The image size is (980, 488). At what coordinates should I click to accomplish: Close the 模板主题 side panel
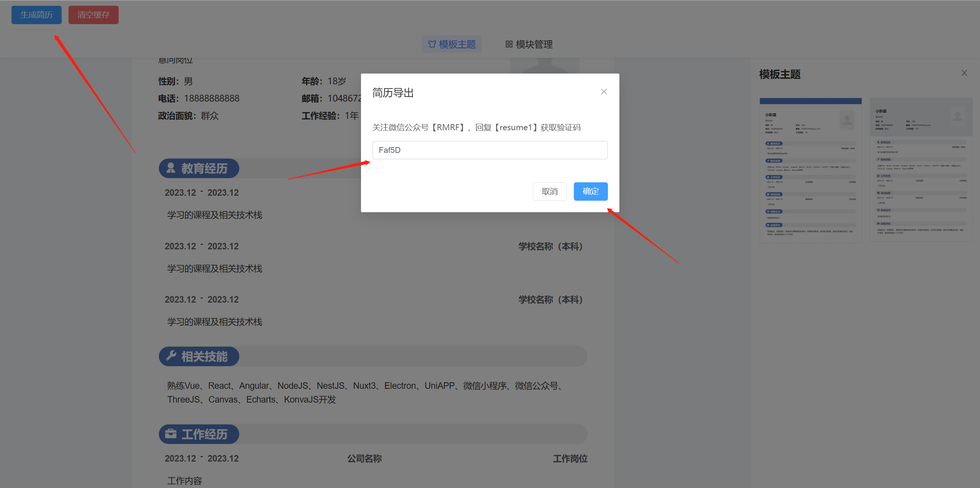click(x=964, y=73)
